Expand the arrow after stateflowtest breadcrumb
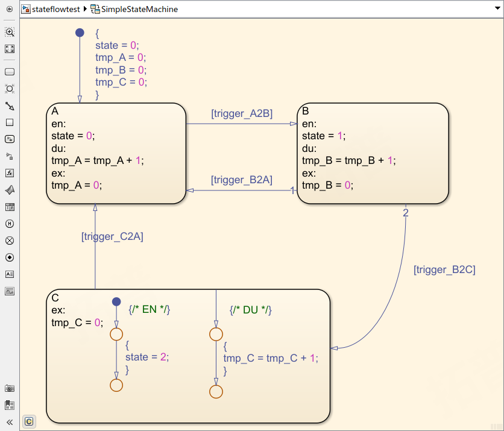This screenshot has width=504, height=431. coord(84,9)
